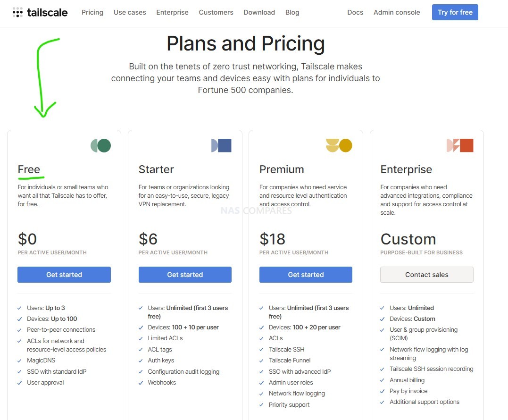
Task: Click Contact sales for Enterprise
Action: pos(427,275)
